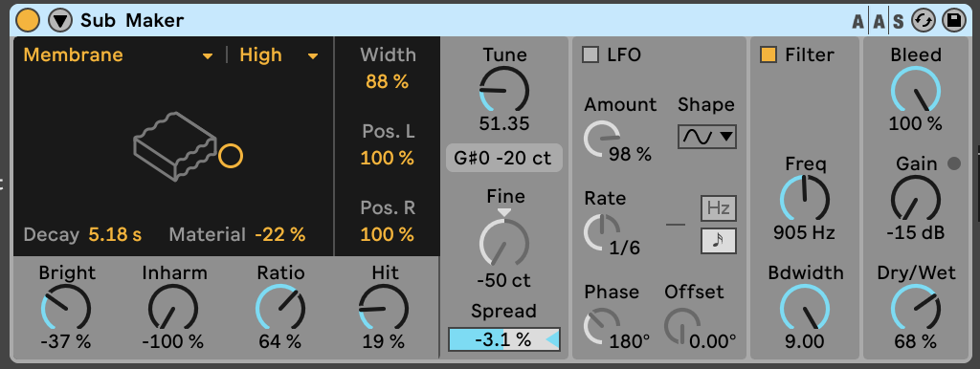The image size is (980, 369).
Task: Enable the LFO checkbox
Action: 590,54
